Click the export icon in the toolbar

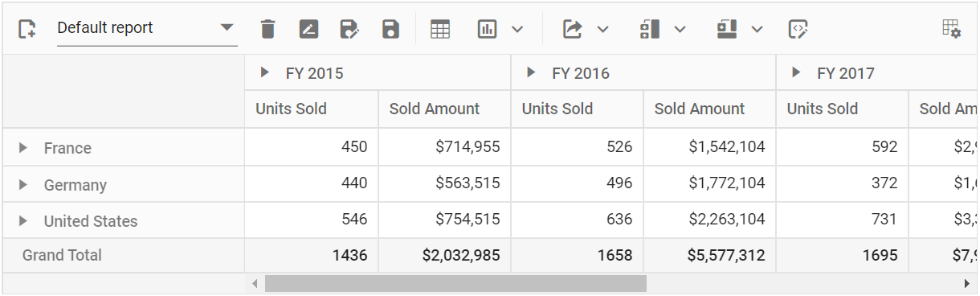(x=572, y=30)
